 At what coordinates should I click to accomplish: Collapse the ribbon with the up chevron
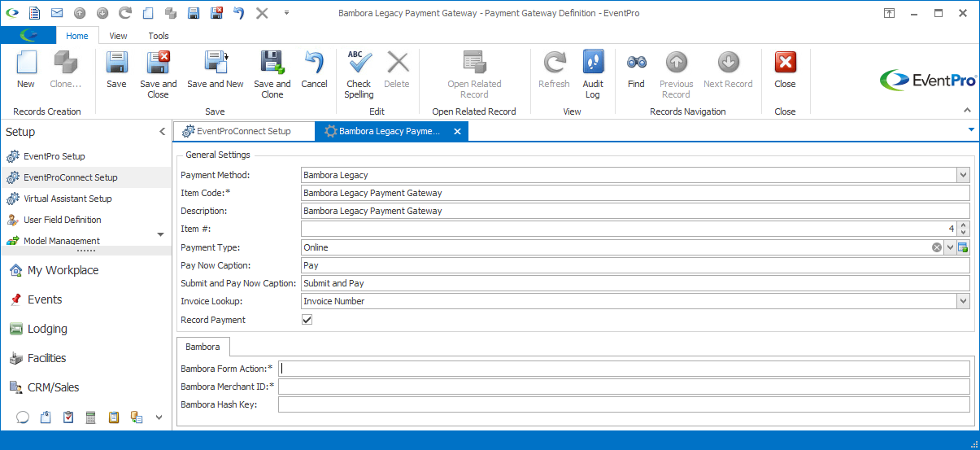click(x=967, y=111)
